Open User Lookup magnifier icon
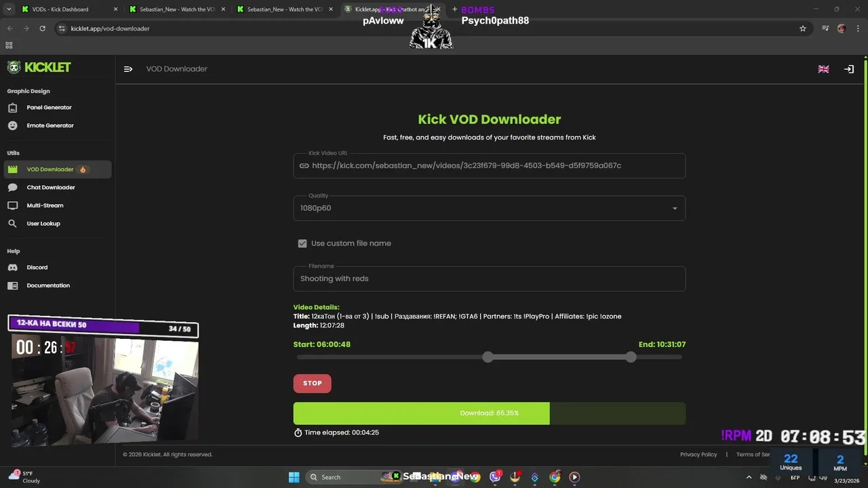Image resolution: width=868 pixels, height=488 pixels. tap(12, 224)
